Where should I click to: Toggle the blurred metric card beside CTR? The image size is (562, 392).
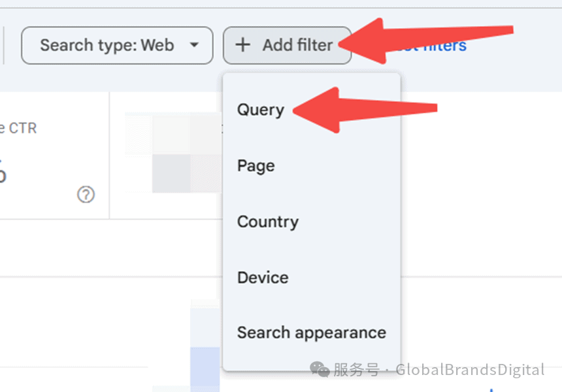point(166,155)
